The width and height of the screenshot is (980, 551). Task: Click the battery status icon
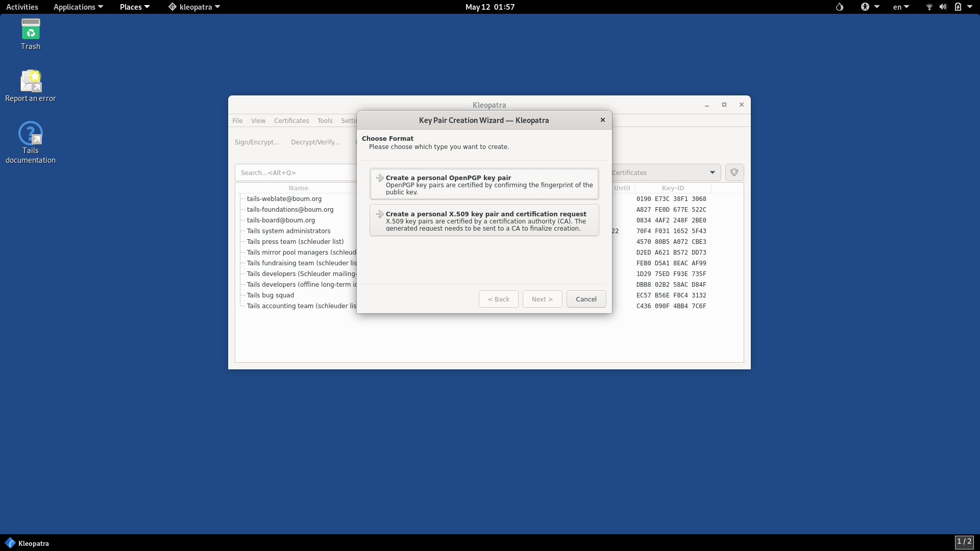pyautogui.click(x=958, y=7)
